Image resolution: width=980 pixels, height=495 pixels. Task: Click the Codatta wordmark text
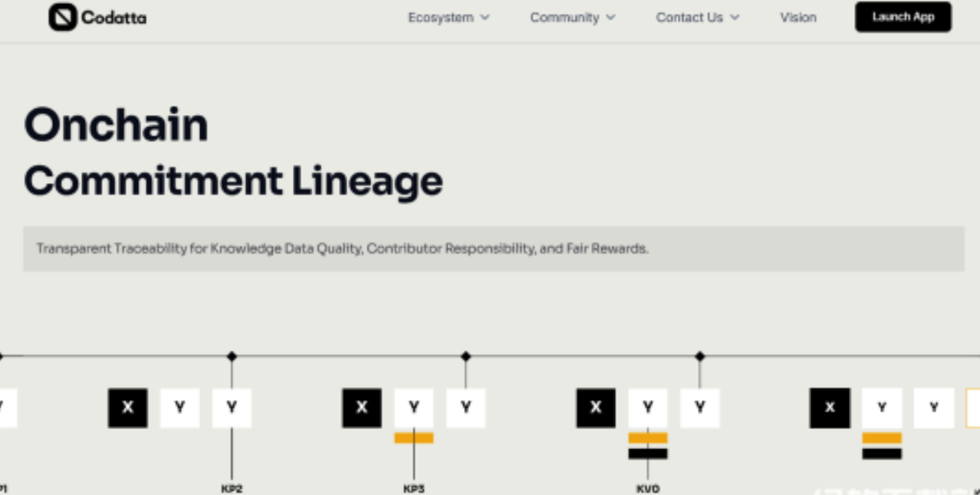[114, 18]
